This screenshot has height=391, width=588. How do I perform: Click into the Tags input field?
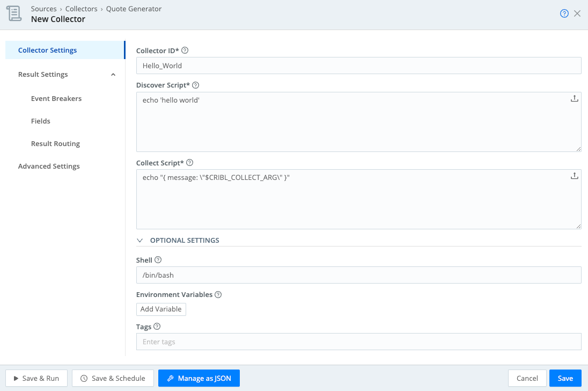(358, 342)
